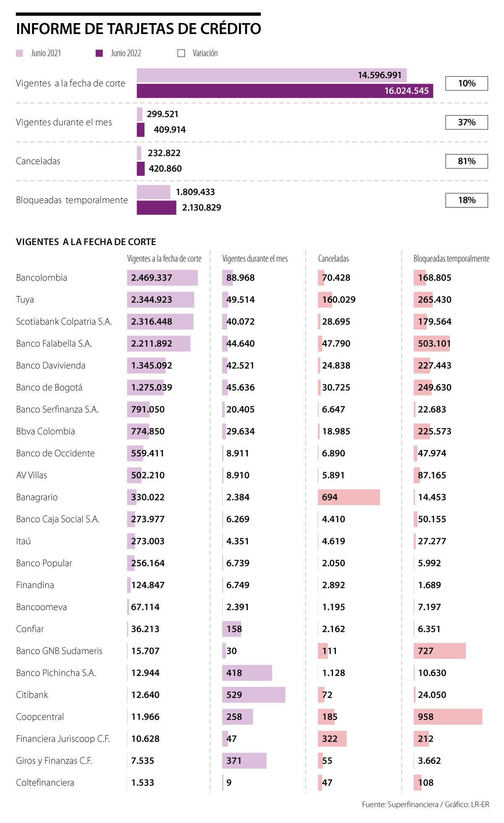Click the Junio 2022 dark purple legend swatch
The image size is (504, 823).
click(x=99, y=53)
